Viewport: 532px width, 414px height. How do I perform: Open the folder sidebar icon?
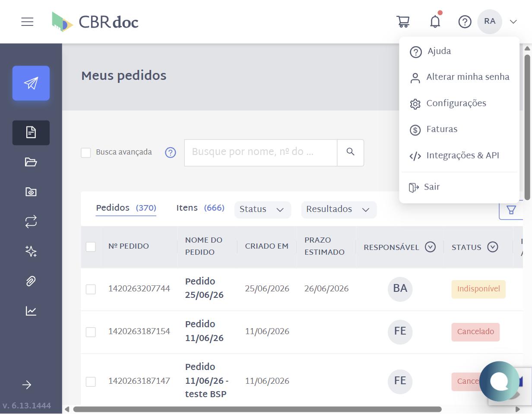(31, 162)
